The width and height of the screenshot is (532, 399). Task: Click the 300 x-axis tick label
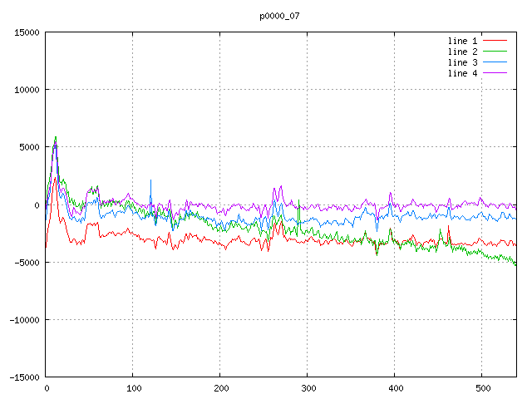click(x=308, y=388)
